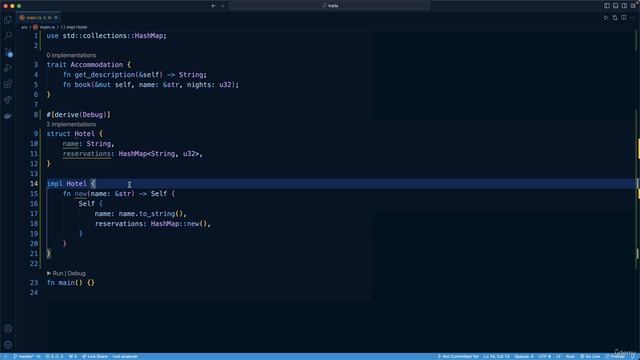640x360 pixels.
Task: Click the 'fn new(name: &str) -> Self {' line
Action: [x=119, y=193]
